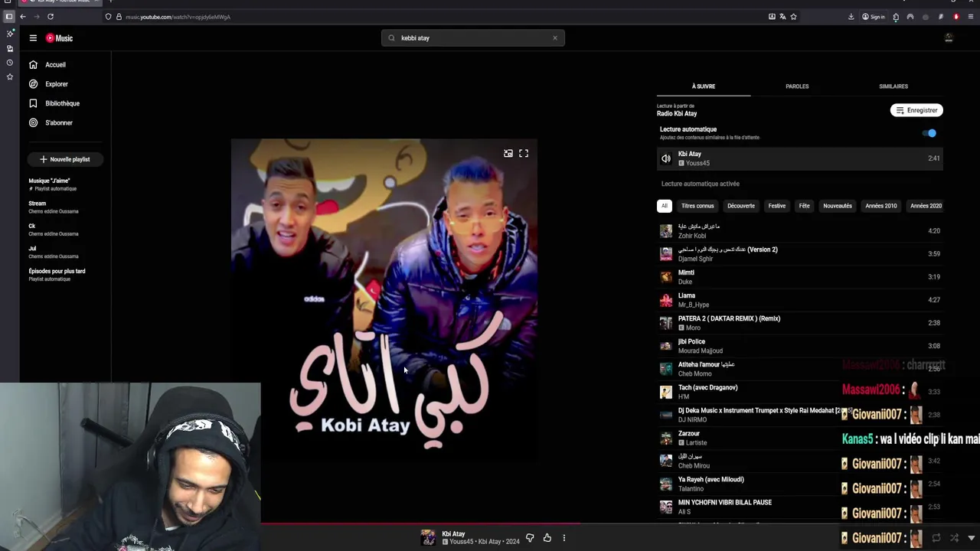Collapse the player page with the arrow

coord(972,538)
